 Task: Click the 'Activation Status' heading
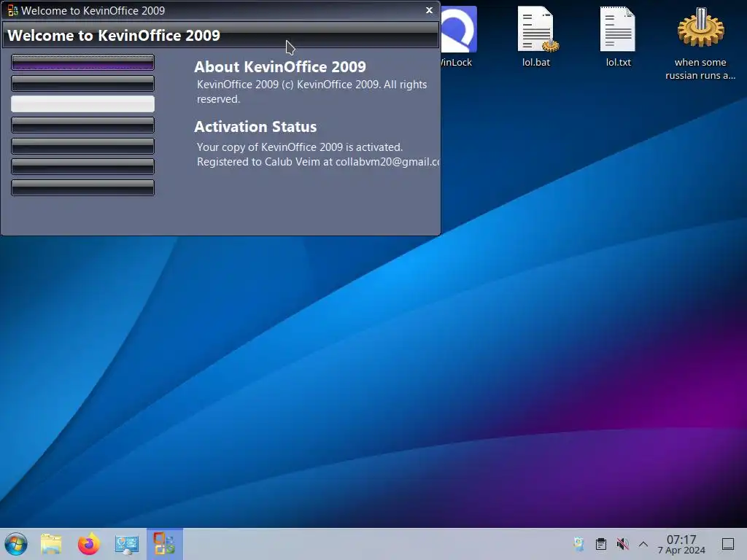[255, 127]
